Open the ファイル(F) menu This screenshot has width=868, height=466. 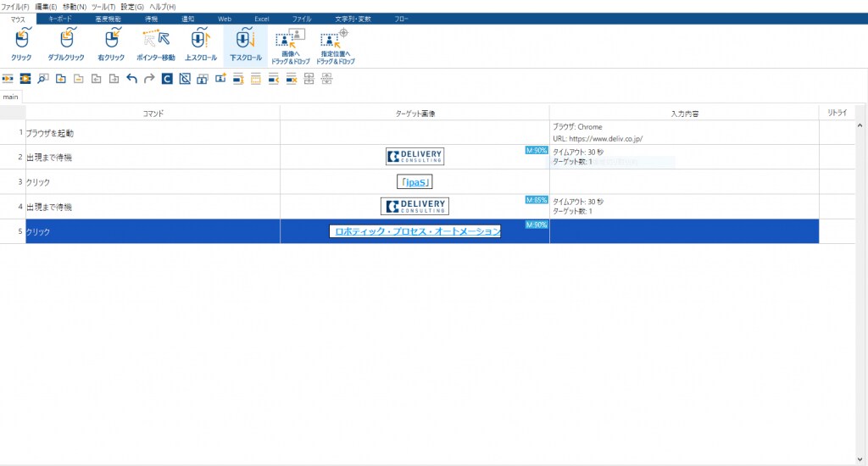(x=15, y=7)
